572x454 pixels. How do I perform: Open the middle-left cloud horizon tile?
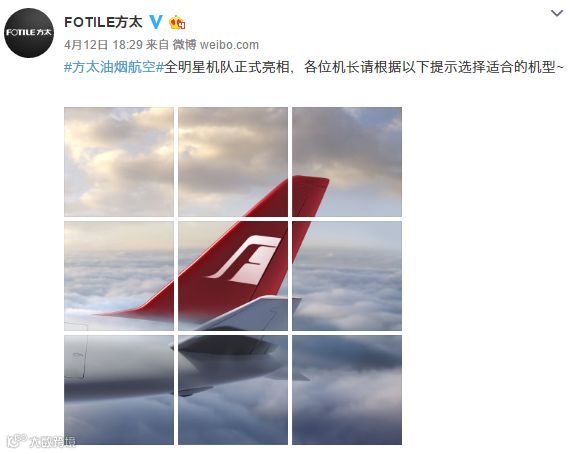pyautogui.click(x=119, y=276)
